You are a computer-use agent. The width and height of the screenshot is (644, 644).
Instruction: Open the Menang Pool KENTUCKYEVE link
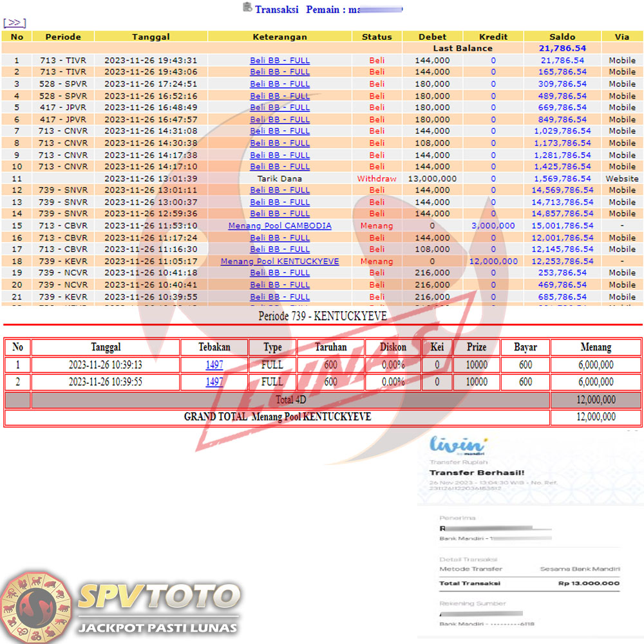click(x=279, y=261)
